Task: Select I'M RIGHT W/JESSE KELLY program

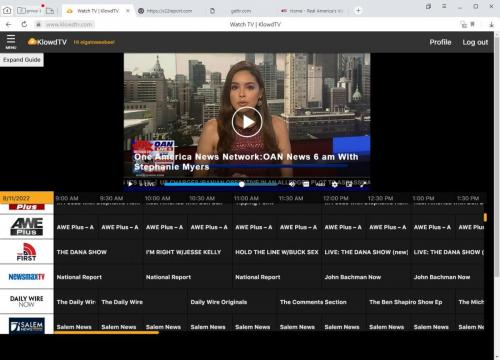Action: [188, 252]
